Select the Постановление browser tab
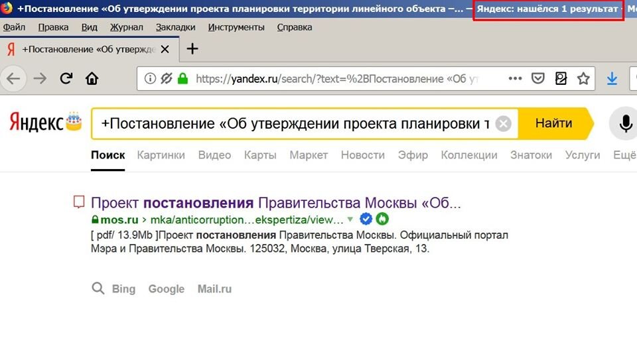 tap(90, 49)
